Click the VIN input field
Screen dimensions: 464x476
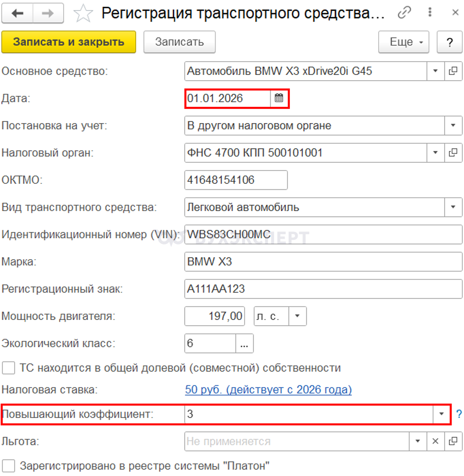323,235
